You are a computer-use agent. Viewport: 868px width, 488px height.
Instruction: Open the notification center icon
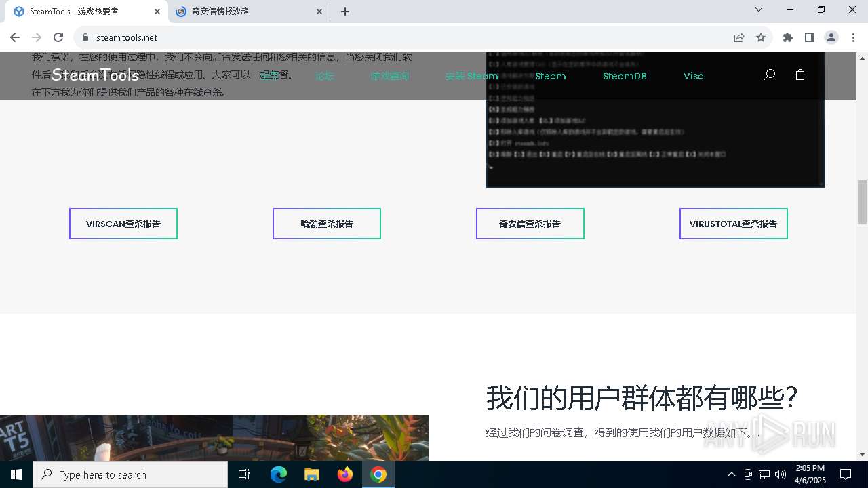tap(846, 474)
